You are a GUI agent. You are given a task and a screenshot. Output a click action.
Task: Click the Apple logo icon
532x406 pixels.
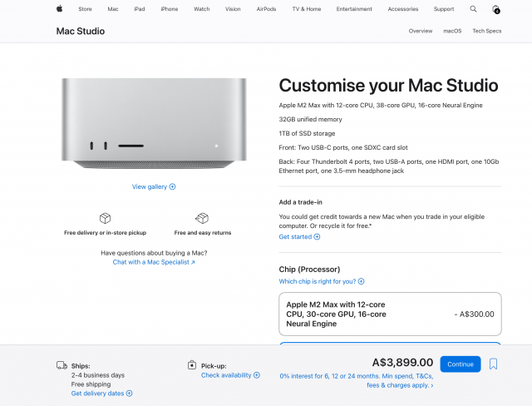[59, 9]
